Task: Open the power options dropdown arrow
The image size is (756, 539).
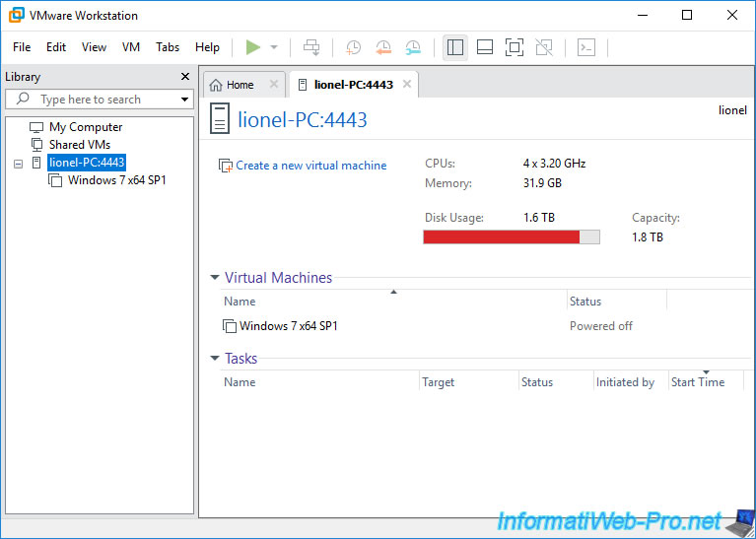Action: (x=274, y=47)
